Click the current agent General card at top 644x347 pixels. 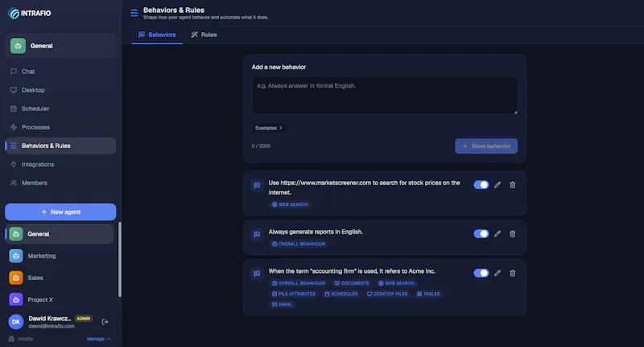[61, 46]
